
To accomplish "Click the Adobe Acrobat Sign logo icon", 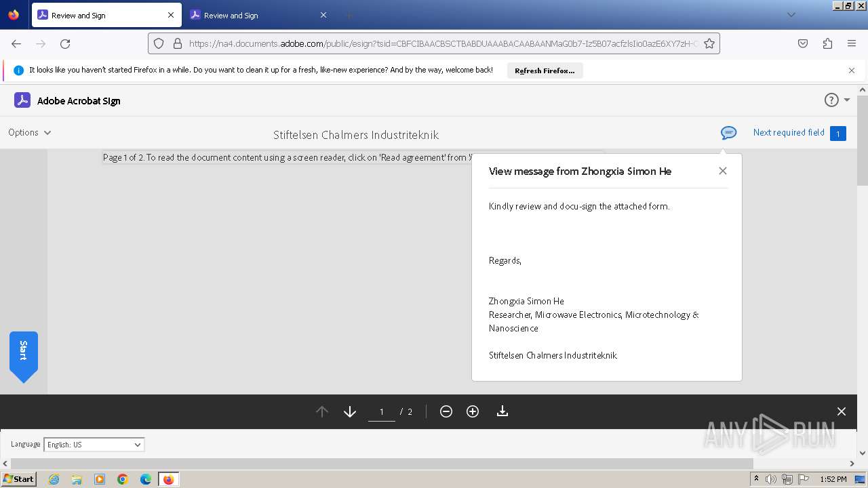I will coord(22,100).
